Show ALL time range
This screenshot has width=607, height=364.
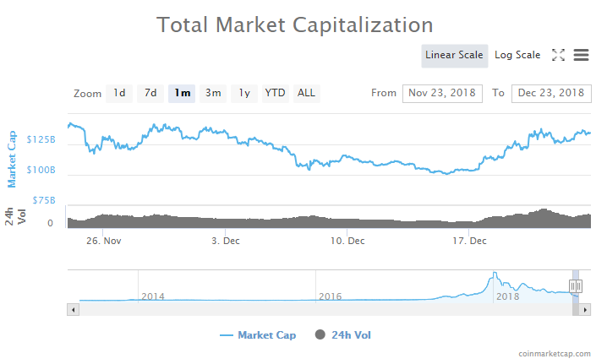[306, 93]
